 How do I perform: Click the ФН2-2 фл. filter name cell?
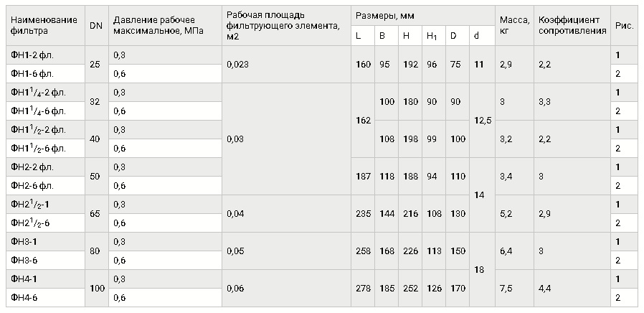tap(46, 167)
